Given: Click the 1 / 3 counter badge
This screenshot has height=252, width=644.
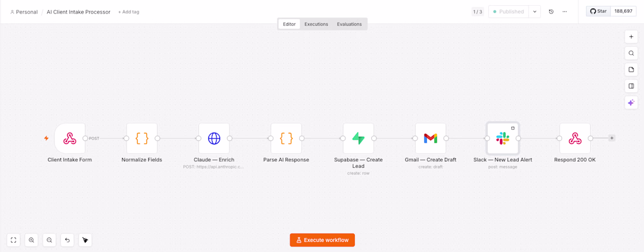Looking at the screenshot, I should [x=478, y=12].
